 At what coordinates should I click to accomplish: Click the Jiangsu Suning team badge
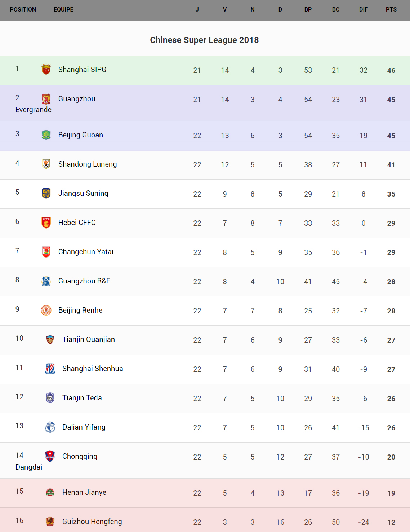46,193
